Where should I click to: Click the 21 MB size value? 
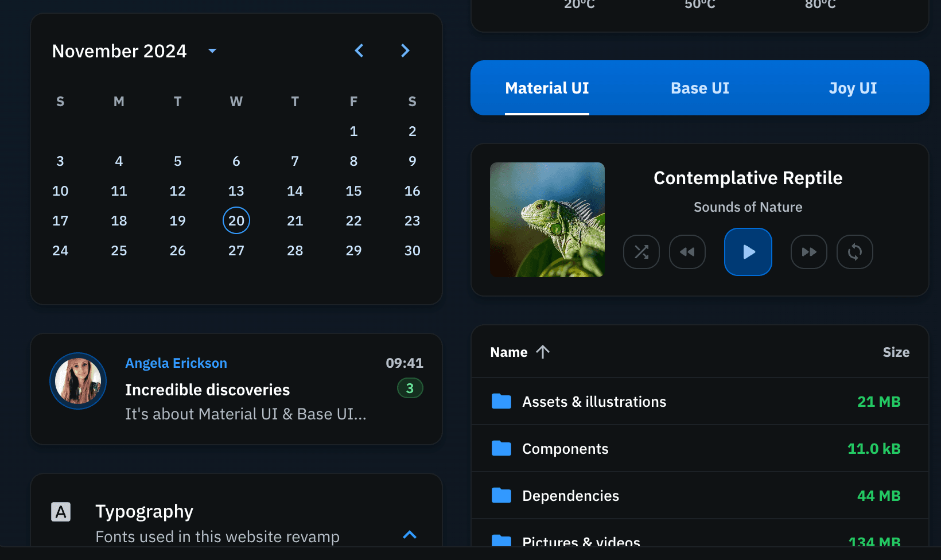pos(879,402)
